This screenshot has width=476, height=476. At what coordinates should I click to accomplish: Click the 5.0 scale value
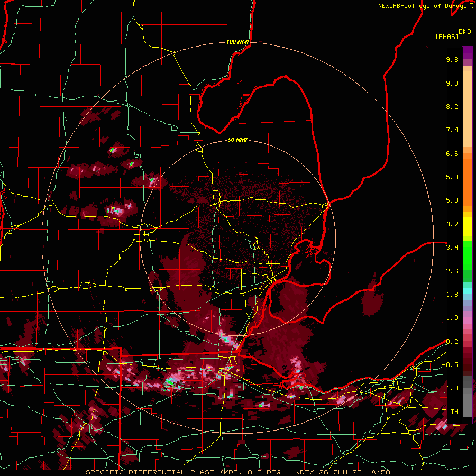(452, 200)
